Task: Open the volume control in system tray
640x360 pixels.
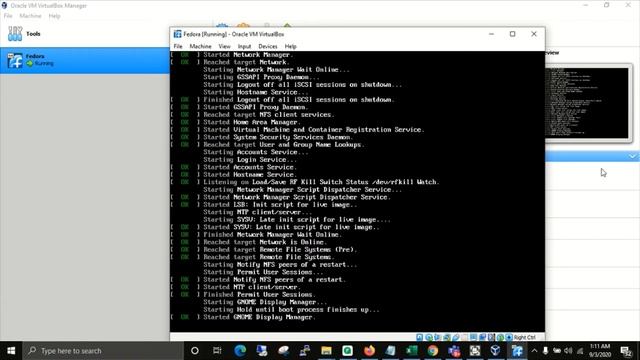Action: coord(568,351)
